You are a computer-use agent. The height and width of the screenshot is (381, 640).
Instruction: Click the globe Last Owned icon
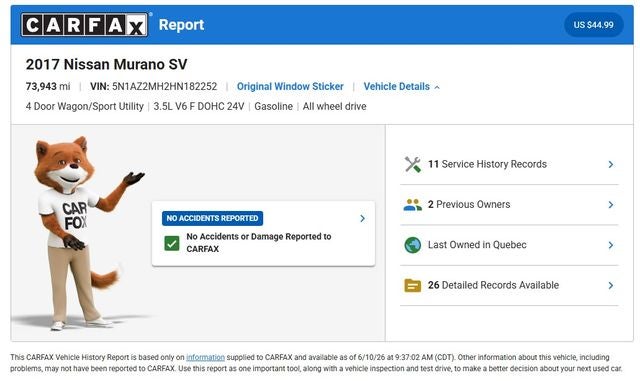(x=413, y=245)
